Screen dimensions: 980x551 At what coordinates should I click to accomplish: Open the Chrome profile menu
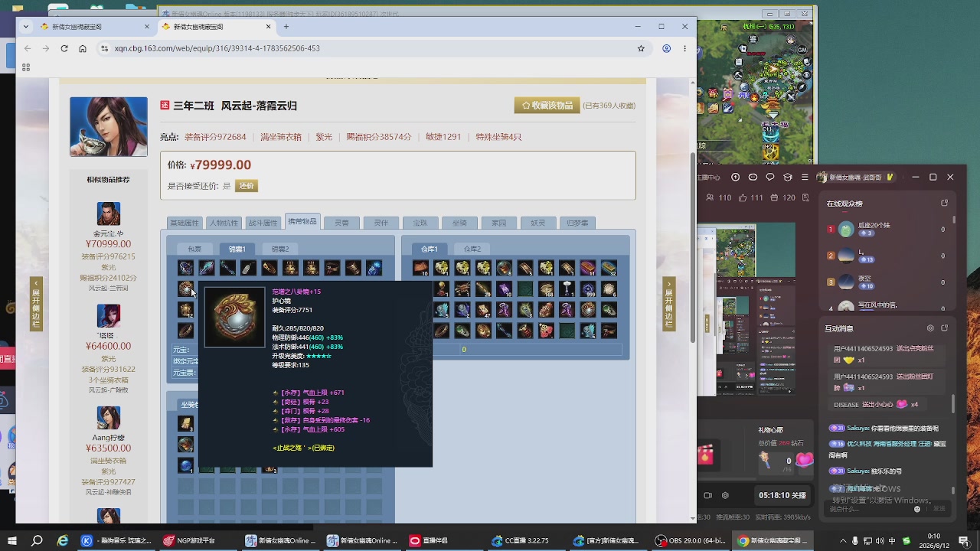[666, 48]
